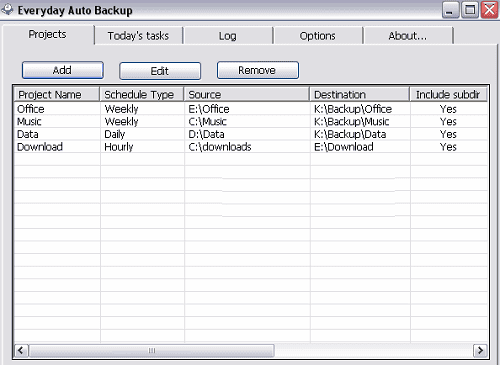
Task: Minimize the Everyday Auto Backup window
Action: pos(451,10)
